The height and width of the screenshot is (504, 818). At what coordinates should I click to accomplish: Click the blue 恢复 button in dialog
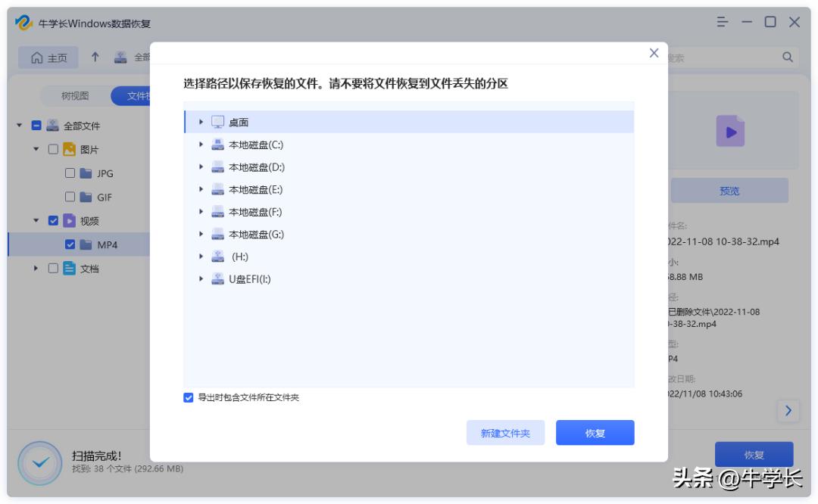click(595, 432)
